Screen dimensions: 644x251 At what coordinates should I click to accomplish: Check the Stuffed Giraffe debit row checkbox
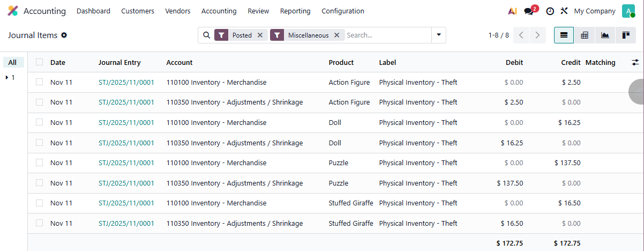39,223
